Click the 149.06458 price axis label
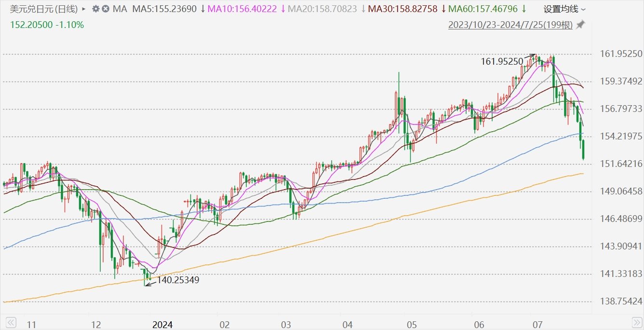The image size is (644, 330). (622, 192)
